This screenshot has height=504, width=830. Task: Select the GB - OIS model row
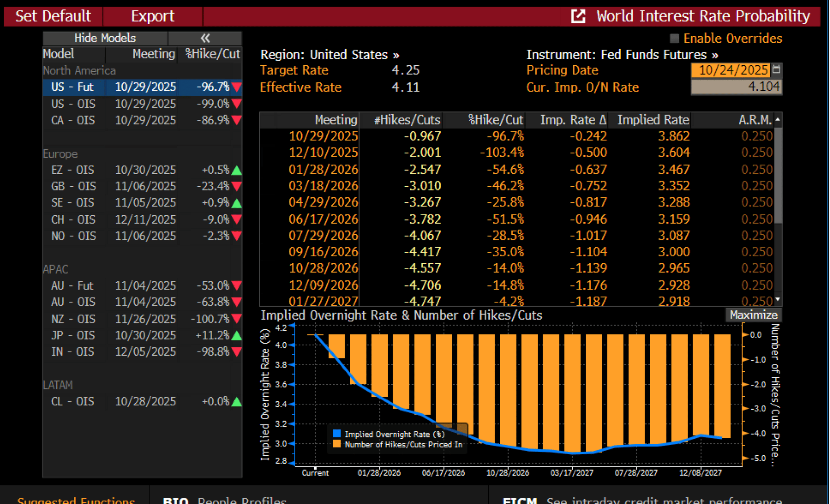click(73, 186)
